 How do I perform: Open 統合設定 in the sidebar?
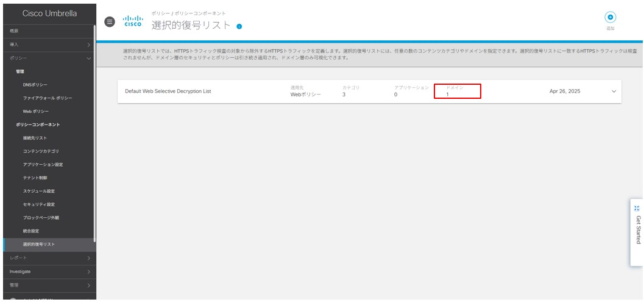[x=31, y=231]
